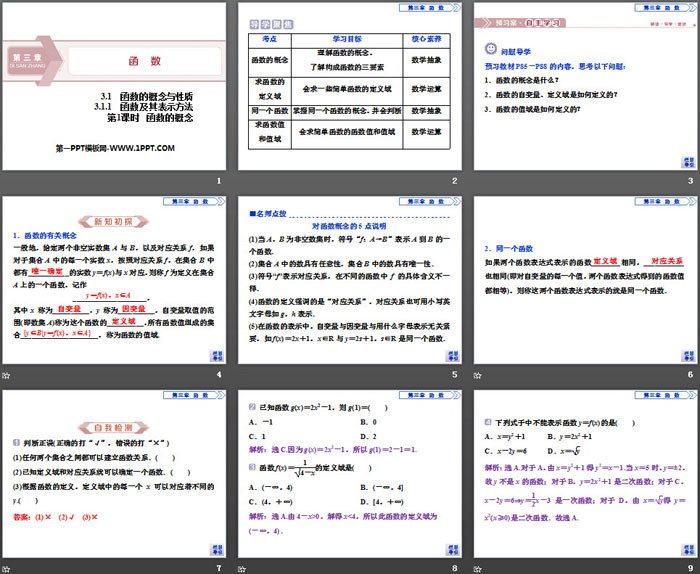Click the bottom-right navigation icon on slide 5

pos(453,356)
